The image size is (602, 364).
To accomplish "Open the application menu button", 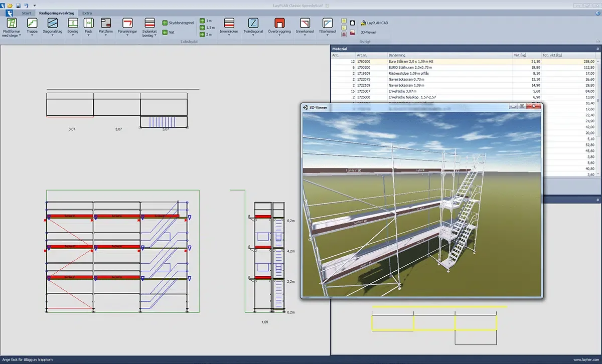I will click(x=10, y=13).
